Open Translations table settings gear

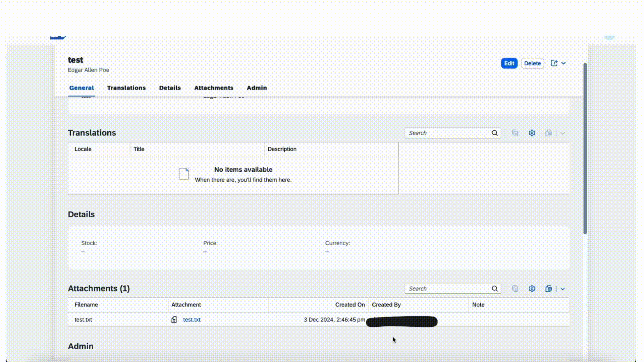coord(532,133)
